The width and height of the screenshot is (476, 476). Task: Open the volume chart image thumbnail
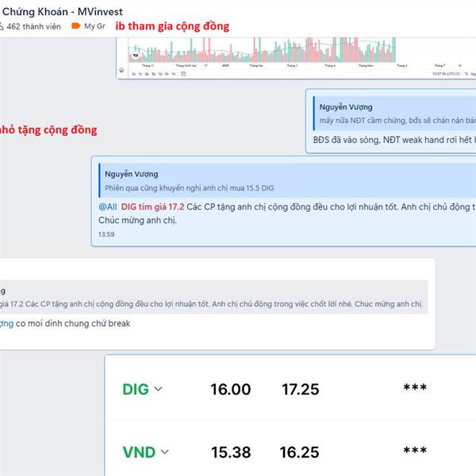coord(296,58)
